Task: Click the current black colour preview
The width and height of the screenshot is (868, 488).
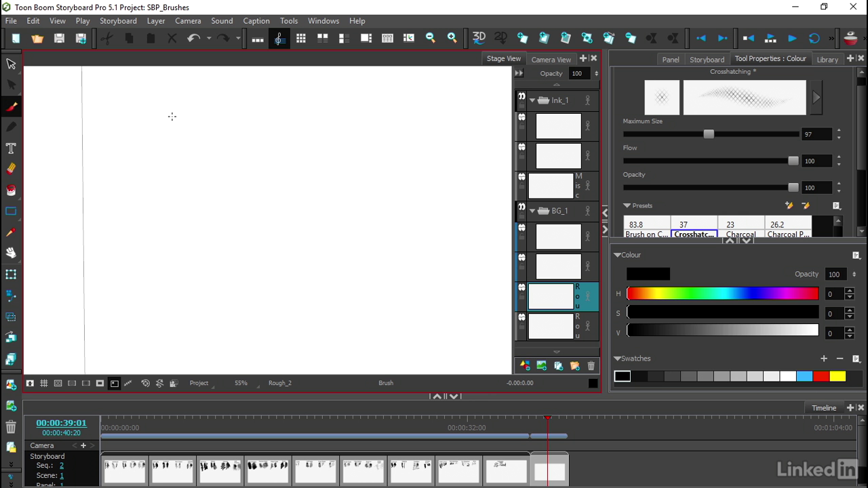Action: point(648,274)
